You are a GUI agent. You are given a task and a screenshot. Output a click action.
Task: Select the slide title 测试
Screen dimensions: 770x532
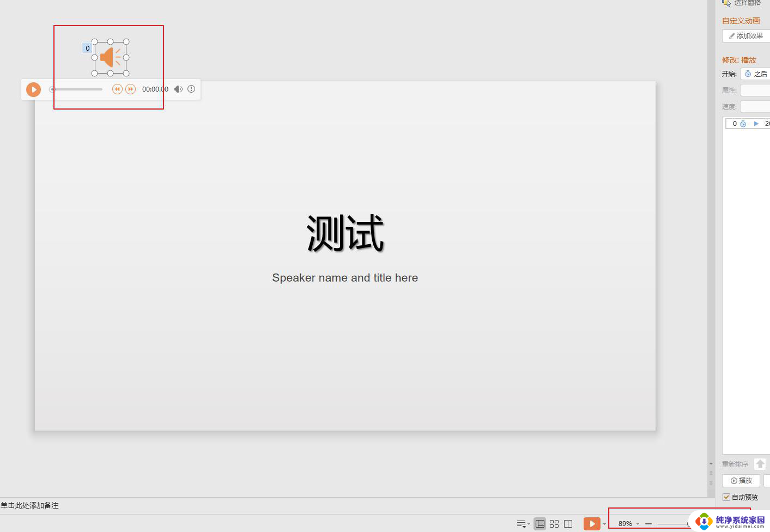tap(345, 233)
